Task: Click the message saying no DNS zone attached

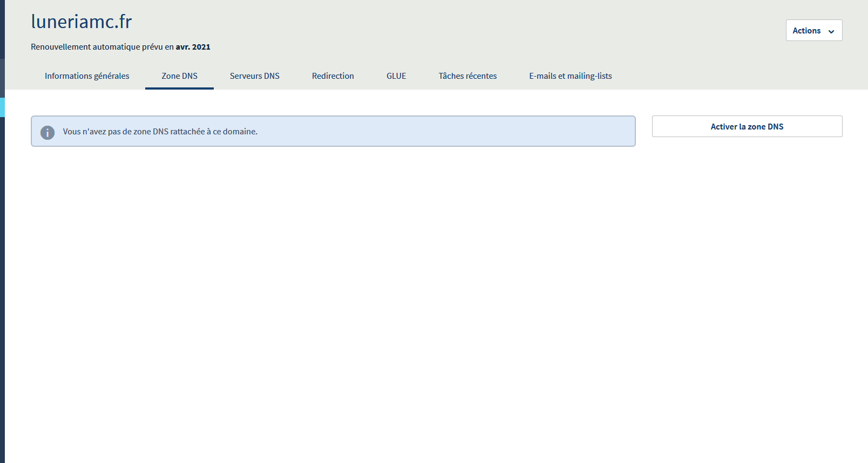Action: [x=160, y=132]
